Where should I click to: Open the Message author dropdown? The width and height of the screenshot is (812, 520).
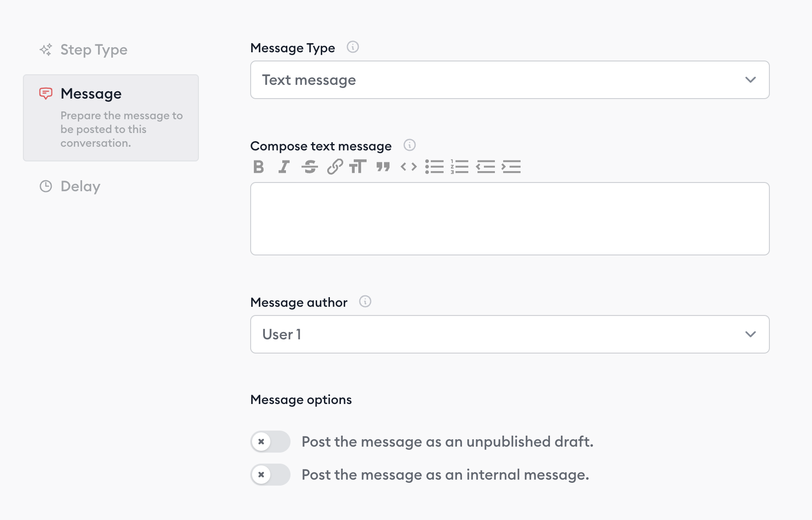tap(510, 334)
